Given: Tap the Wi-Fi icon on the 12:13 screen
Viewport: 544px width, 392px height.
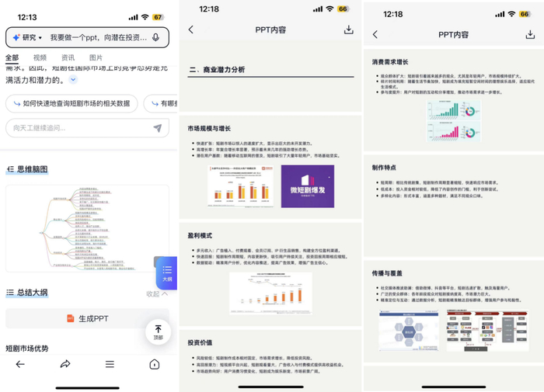Looking at the screenshot, I should click(x=145, y=17).
